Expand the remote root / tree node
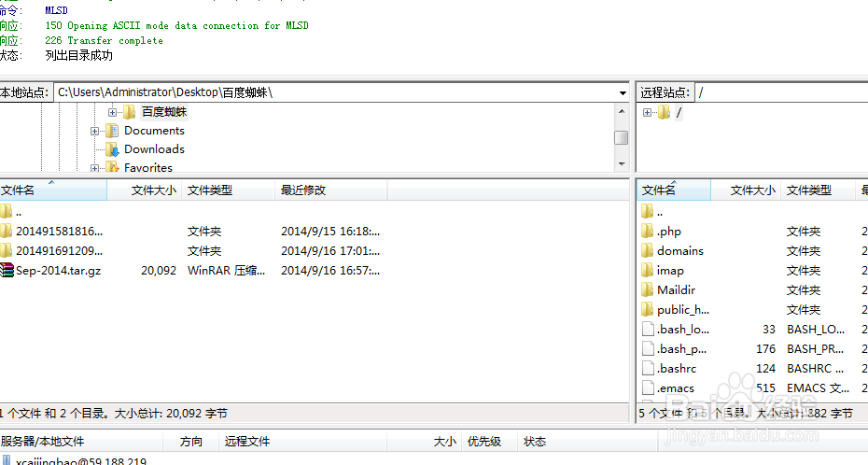This screenshot has width=868, height=465. click(x=647, y=112)
